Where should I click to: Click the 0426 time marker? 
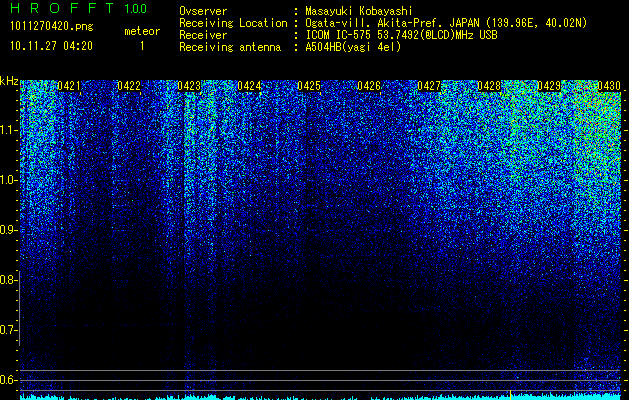coord(369,86)
